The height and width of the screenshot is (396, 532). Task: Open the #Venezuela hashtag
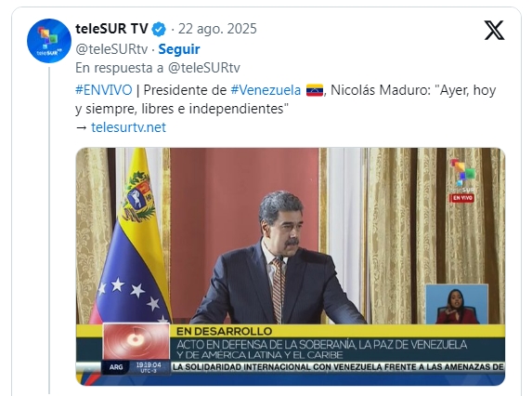pyautogui.click(x=266, y=90)
